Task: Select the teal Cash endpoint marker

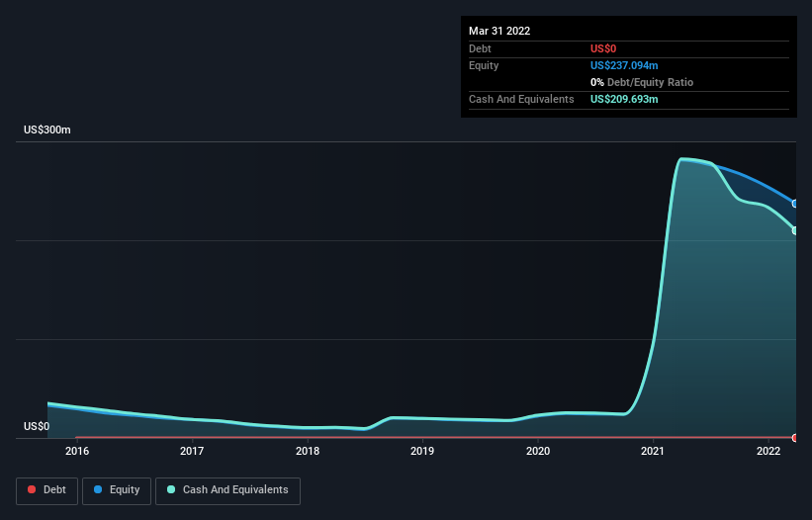Action: point(795,230)
